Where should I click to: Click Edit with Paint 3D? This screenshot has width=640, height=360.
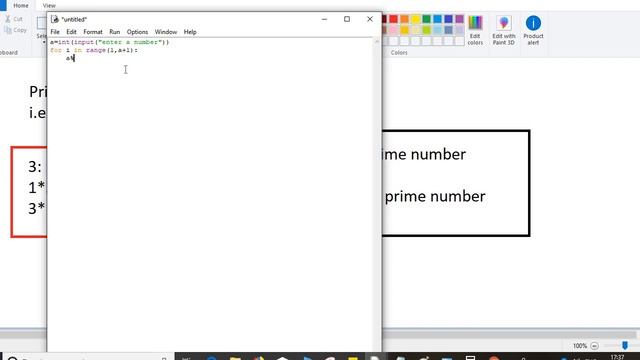[504, 31]
